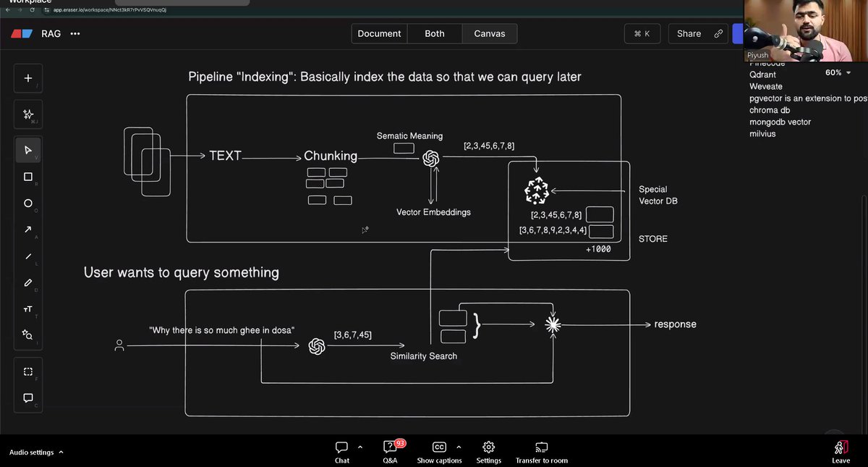Select the Sematic Meaning label
This screenshot has height=467, width=868.
(x=409, y=136)
